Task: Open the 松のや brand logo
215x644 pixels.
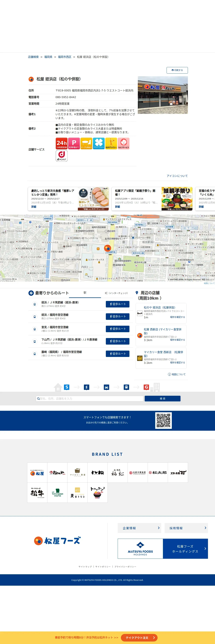Action: pyautogui.click(x=57, y=472)
